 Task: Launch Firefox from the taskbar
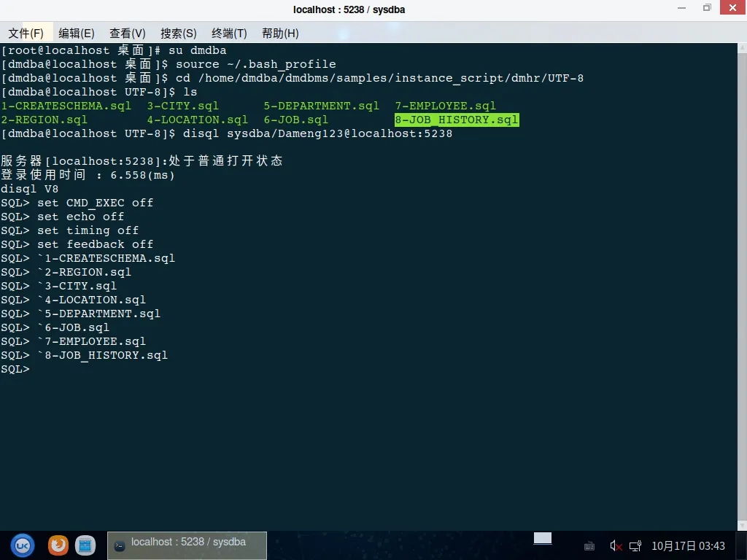pos(58,545)
